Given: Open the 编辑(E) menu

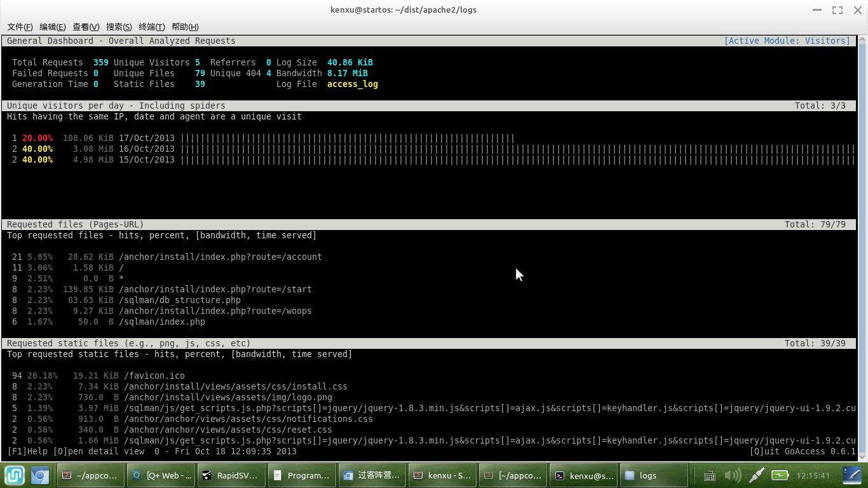Looking at the screenshot, I should point(52,27).
